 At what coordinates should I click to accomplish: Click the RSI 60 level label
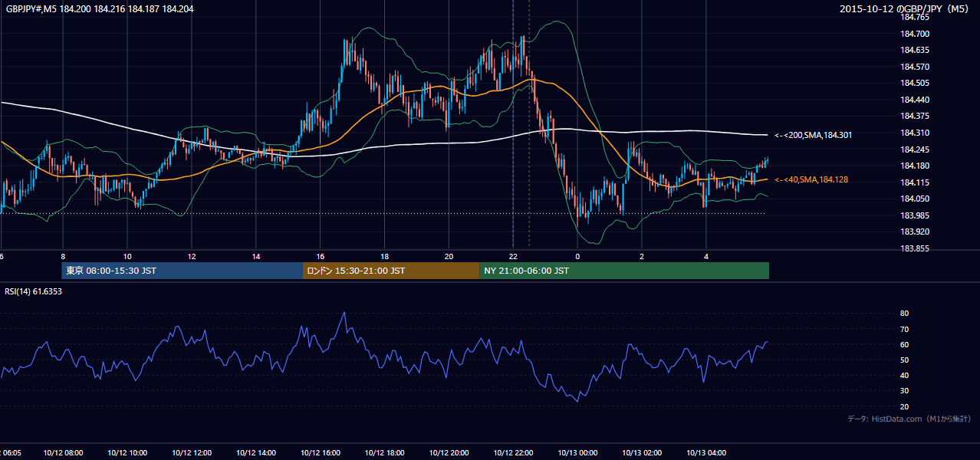(904, 344)
